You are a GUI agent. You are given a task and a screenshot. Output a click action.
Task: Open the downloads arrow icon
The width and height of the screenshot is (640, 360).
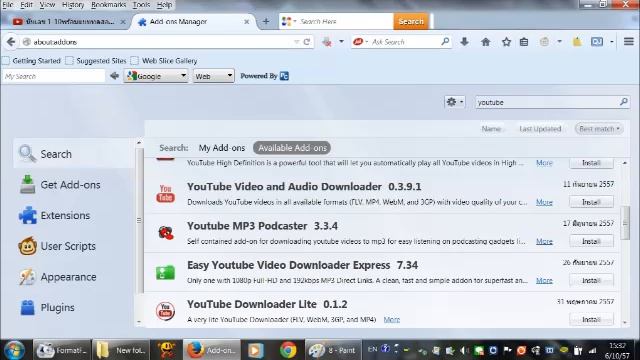464,42
